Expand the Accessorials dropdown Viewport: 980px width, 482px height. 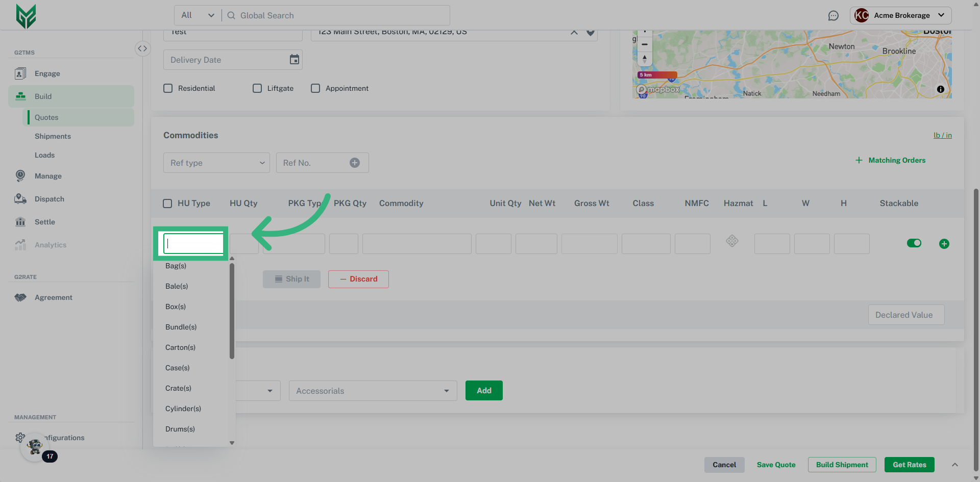coord(373,391)
